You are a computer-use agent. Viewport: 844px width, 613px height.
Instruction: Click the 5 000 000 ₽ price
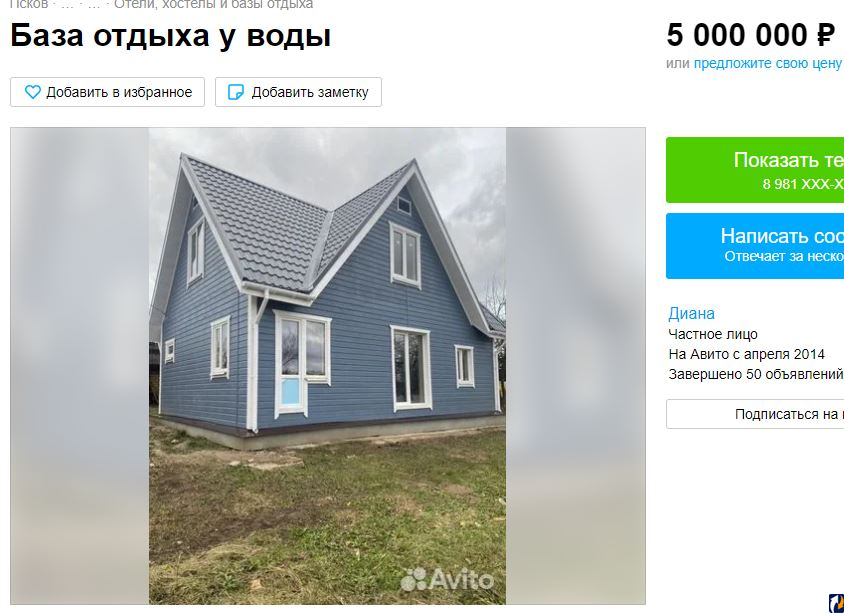[750, 35]
